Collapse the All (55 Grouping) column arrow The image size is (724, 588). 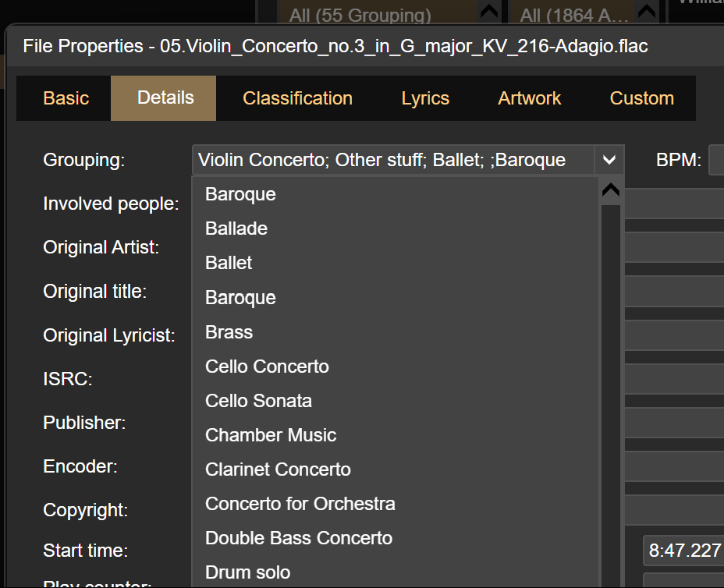488,13
